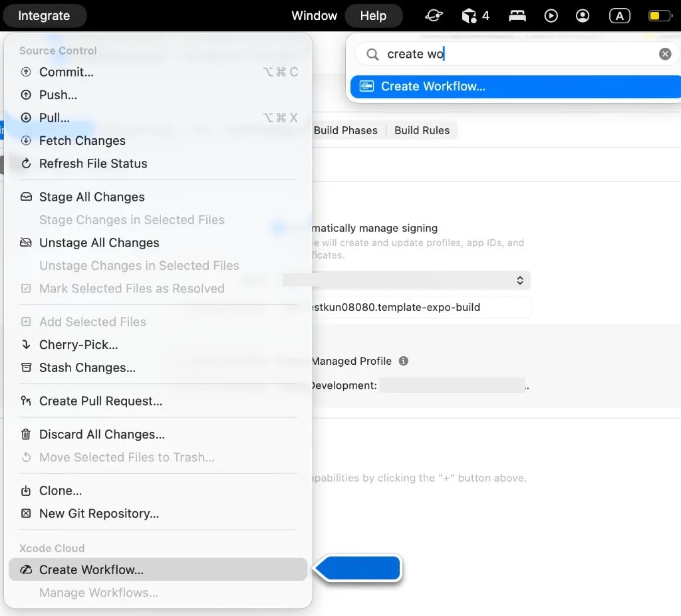Switch to the Build Rules tab
Viewport: 681px width, 616px height.
tap(422, 131)
